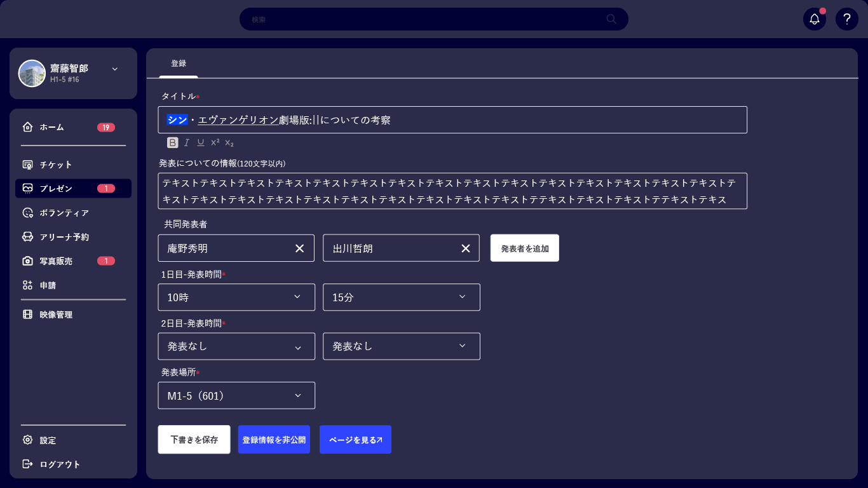
Task: Click the search magnifier icon
Action: [x=611, y=19]
